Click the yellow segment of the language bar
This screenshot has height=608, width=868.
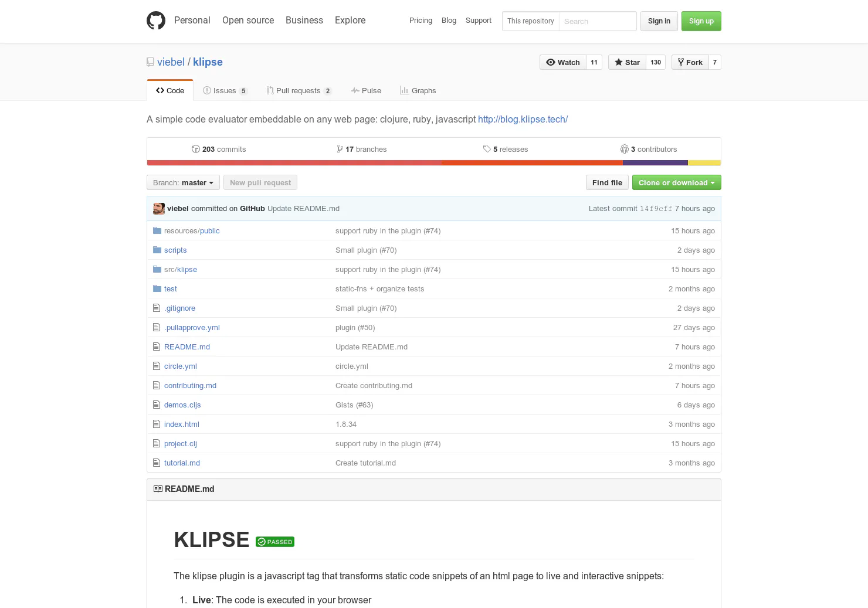pos(704,163)
